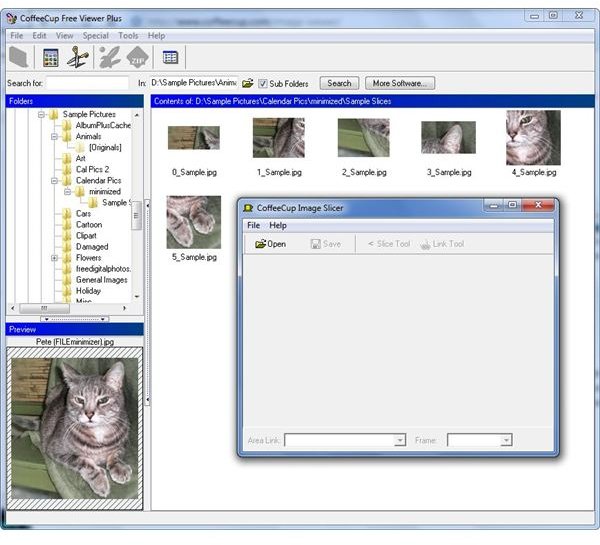Click the grayed rocket toolbar icon
This screenshot has width=600, height=545.
pos(109,57)
